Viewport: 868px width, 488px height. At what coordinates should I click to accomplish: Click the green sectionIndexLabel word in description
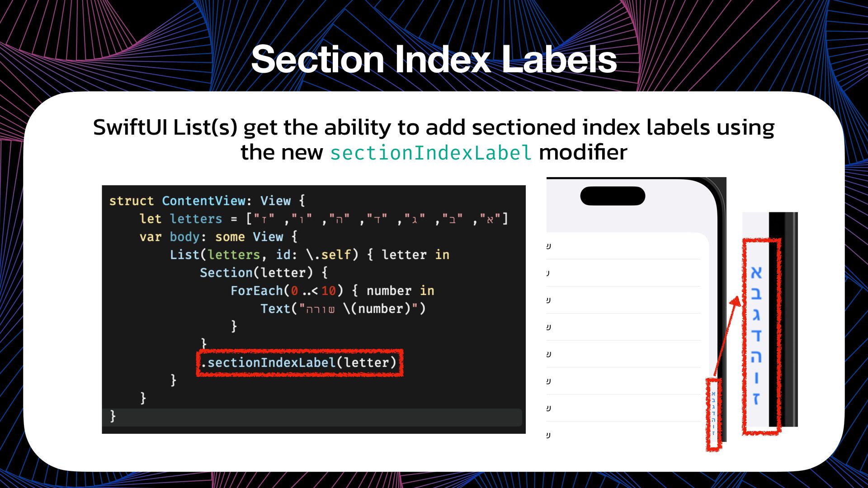431,153
